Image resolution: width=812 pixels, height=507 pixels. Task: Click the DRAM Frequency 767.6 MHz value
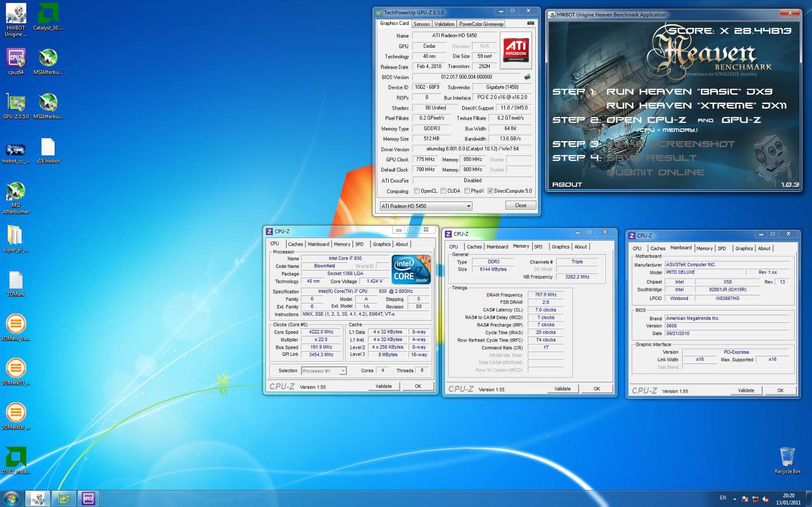pos(546,295)
